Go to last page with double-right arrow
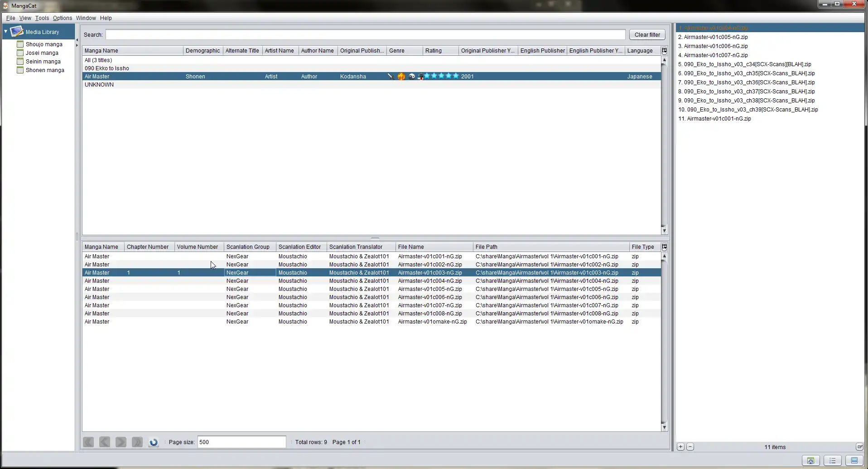 pyautogui.click(x=137, y=442)
